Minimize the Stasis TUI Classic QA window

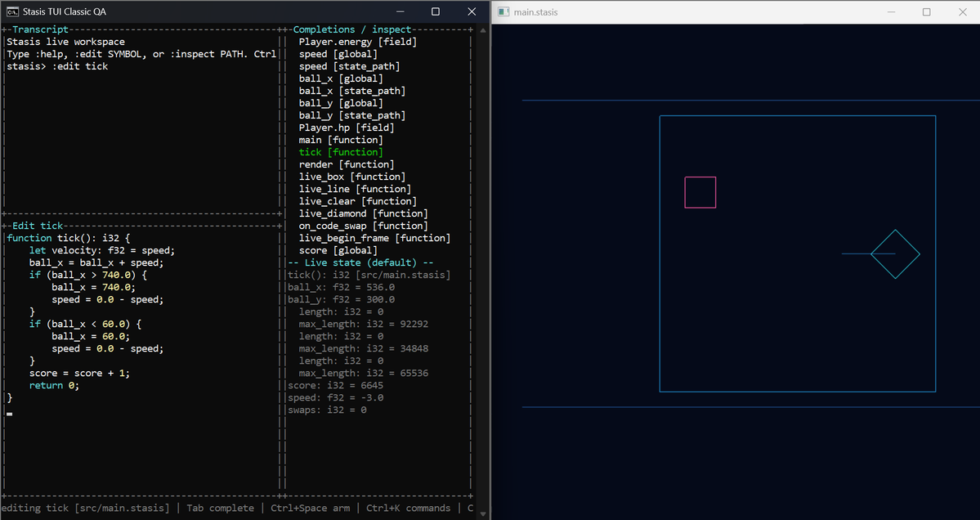click(x=400, y=12)
